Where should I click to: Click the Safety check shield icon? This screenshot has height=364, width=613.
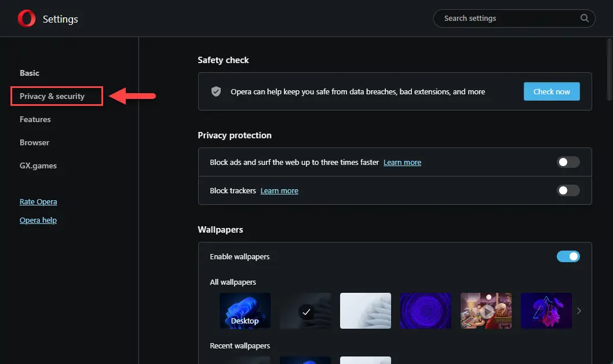216,91
